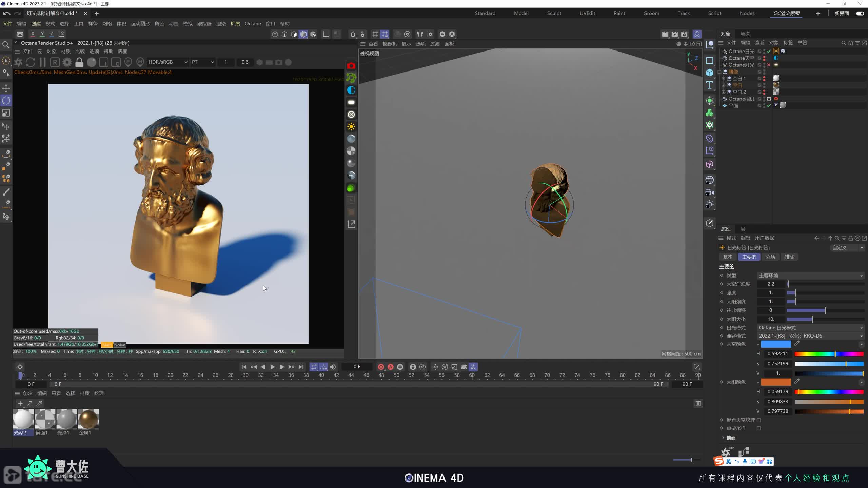Expand the 地面 section
The height and width of the screenshot is (488, 868).
pos(723,438)
